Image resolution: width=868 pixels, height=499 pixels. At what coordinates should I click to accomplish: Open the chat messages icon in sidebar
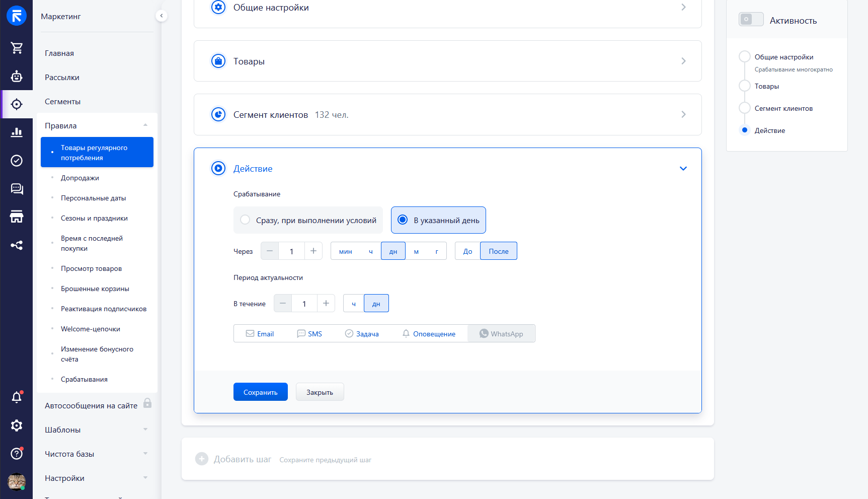pos(17,189)
